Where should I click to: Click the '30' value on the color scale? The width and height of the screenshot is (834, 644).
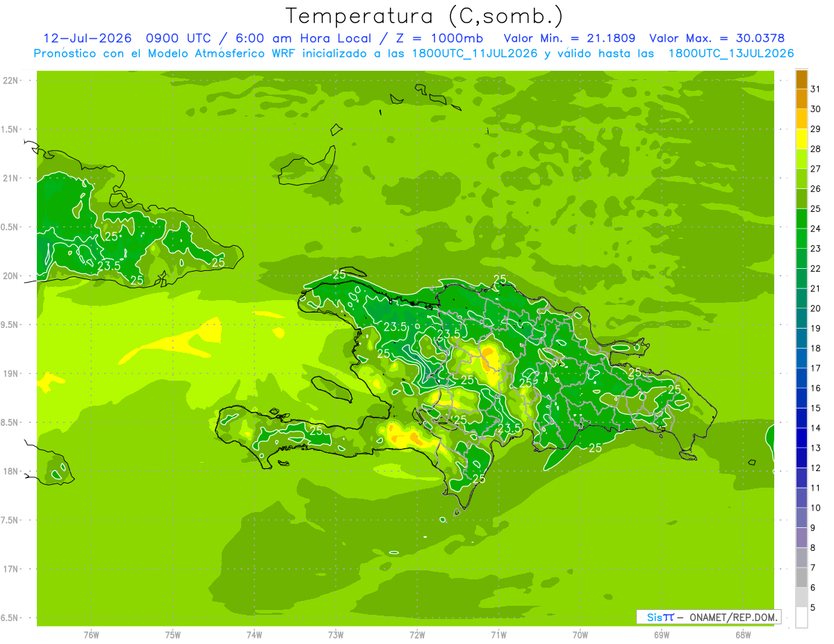[x=816, y=108]
